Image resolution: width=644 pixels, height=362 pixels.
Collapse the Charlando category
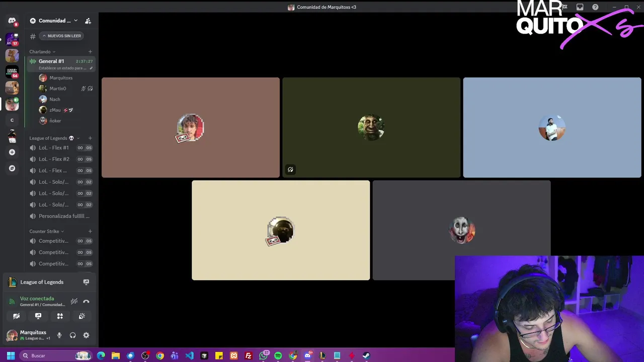[x=42, y=52]
